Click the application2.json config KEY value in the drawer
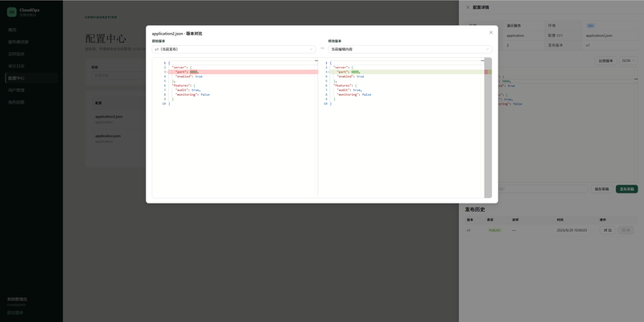644x322 pixels. click(x=599, y=35)
